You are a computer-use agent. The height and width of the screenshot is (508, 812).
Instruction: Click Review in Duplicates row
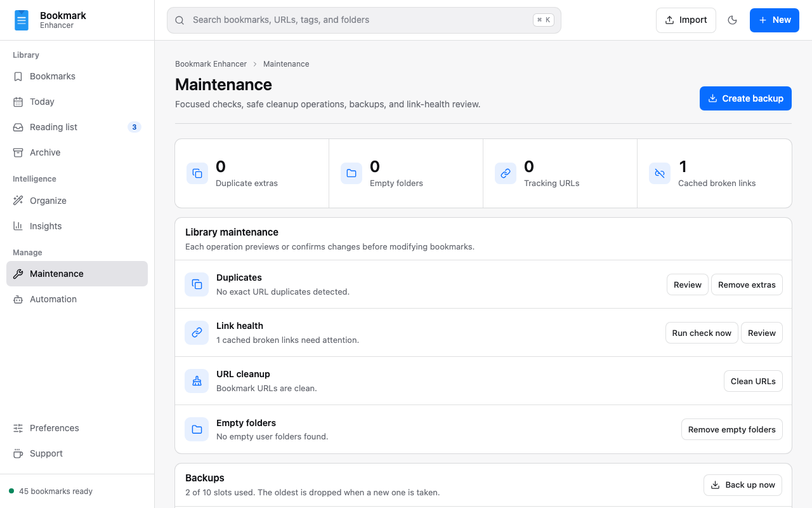click(x=688, y=284)
